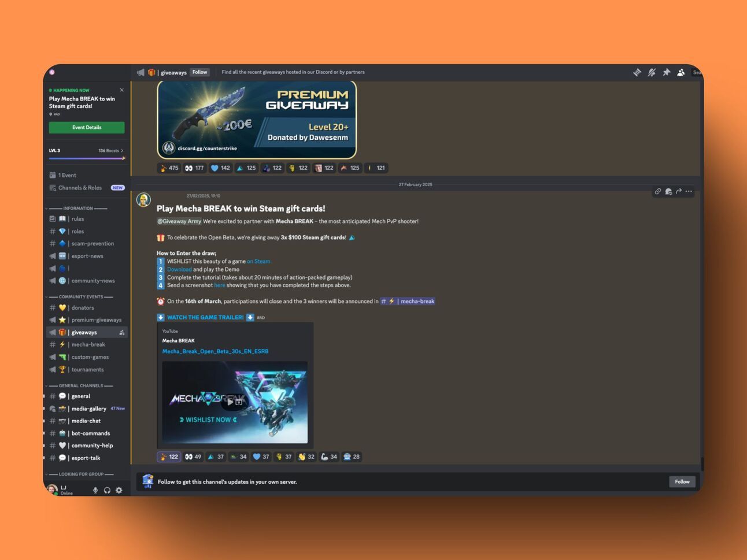Open the community-news channel
The height and width of the screenshot is (560, 747).
tap(87, 281)
